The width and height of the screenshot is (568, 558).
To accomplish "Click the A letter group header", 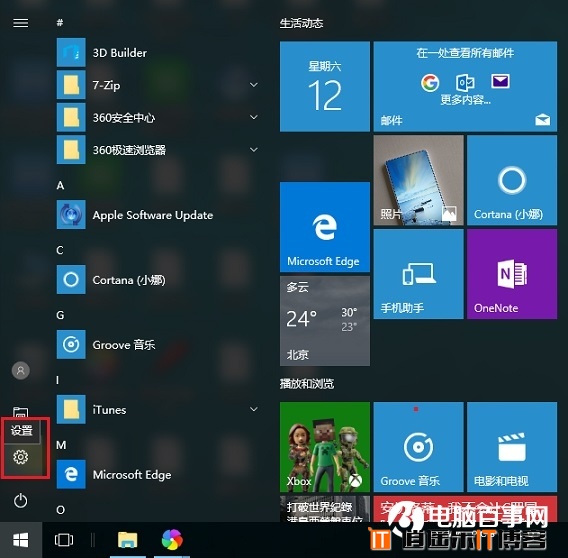I will pyautogui.click(x=60, y=186).
